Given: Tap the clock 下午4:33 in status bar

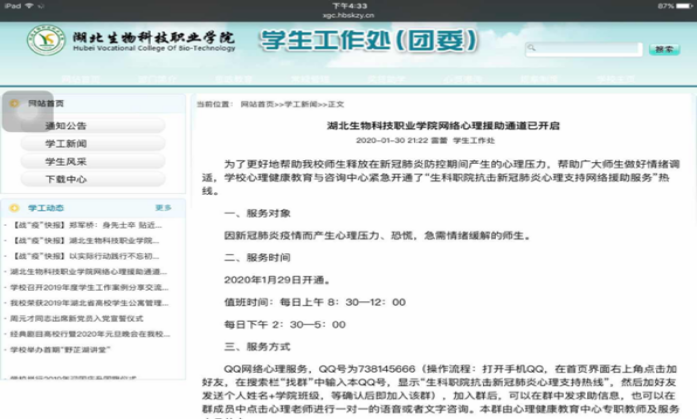Looking at the screenshot, I should [x=350, y=6].
